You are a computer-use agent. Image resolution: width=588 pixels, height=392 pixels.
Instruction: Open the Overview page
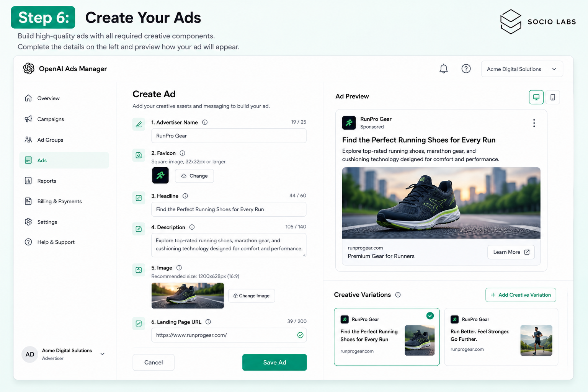(64, 98)
